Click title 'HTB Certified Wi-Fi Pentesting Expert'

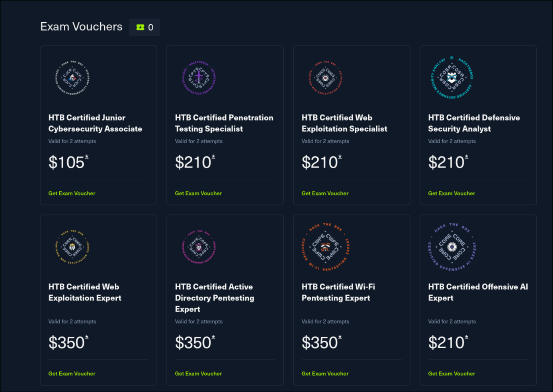point(338,293)
